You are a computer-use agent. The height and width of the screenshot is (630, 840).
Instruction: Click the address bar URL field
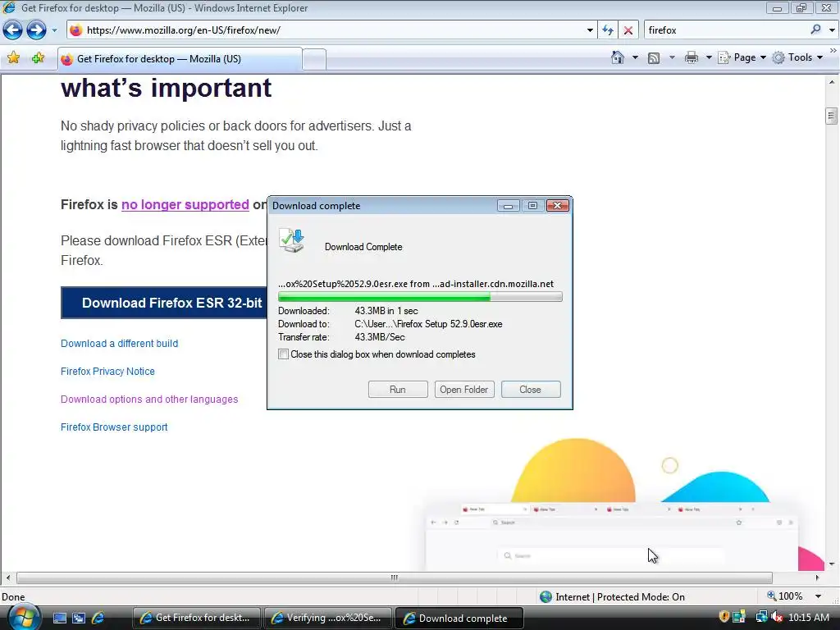332,30
